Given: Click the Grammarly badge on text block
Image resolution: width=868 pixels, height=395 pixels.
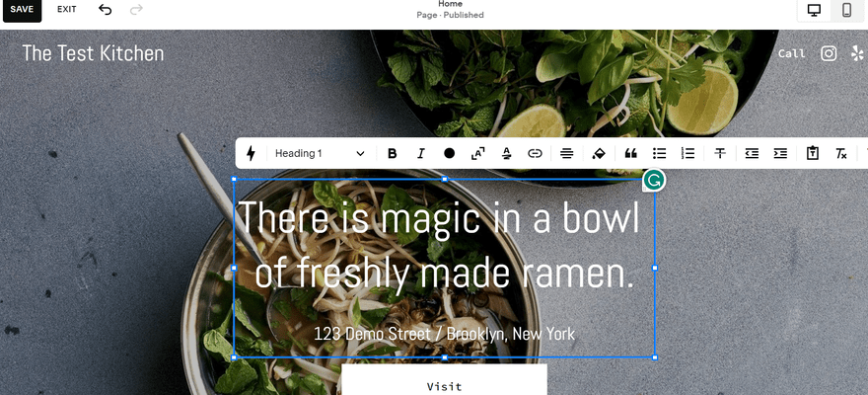Looking at the screenshot, I should [654, 180].
